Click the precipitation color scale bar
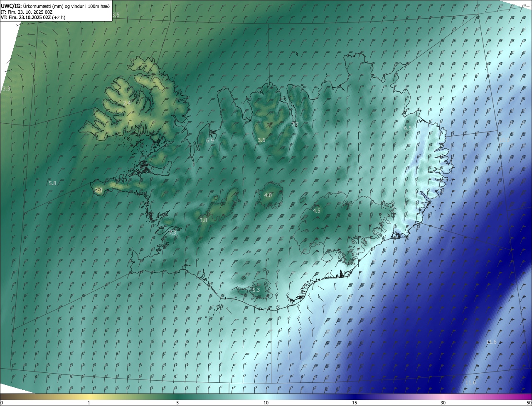This screenshot has height=406, width=532. (x=266, y=397)
